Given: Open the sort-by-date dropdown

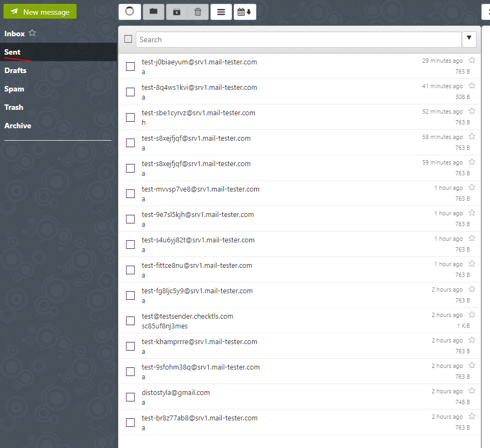Looking at the screenshot, I should 244,11.
